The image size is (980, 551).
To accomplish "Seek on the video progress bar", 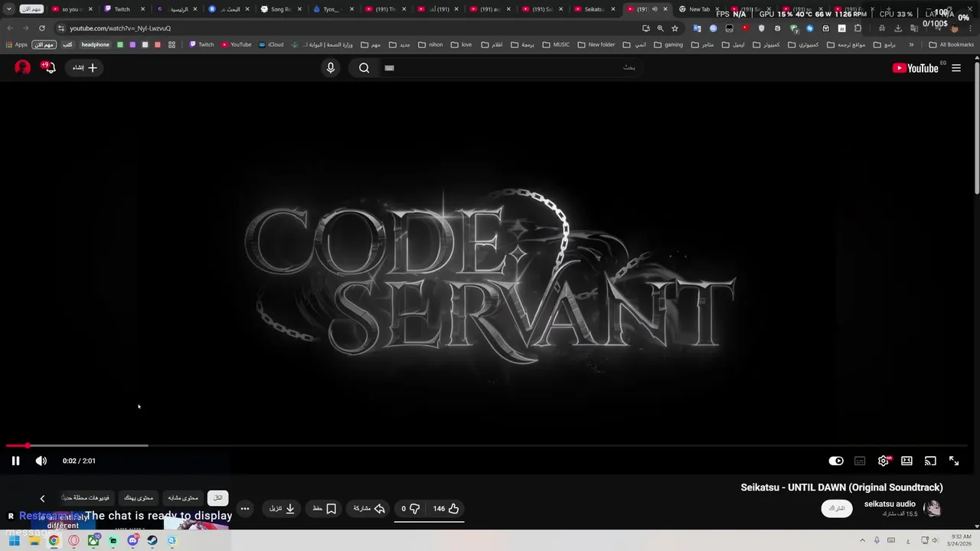I will point(487,445).
